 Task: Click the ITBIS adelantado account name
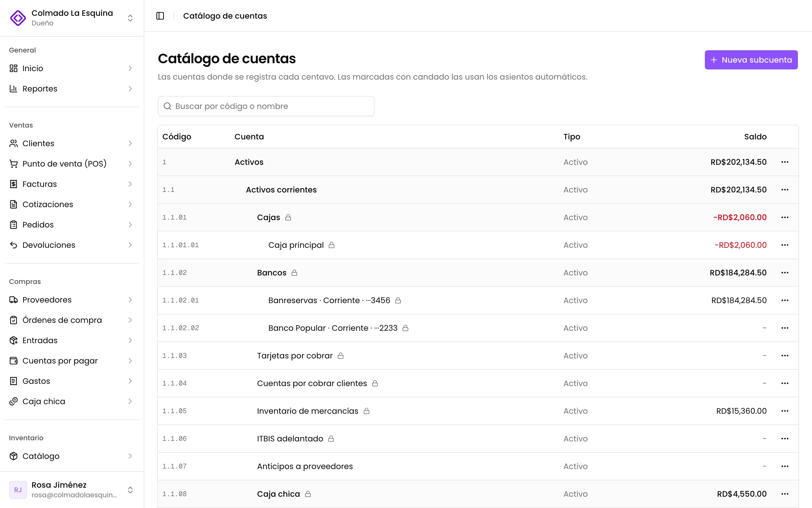point(290,439)
